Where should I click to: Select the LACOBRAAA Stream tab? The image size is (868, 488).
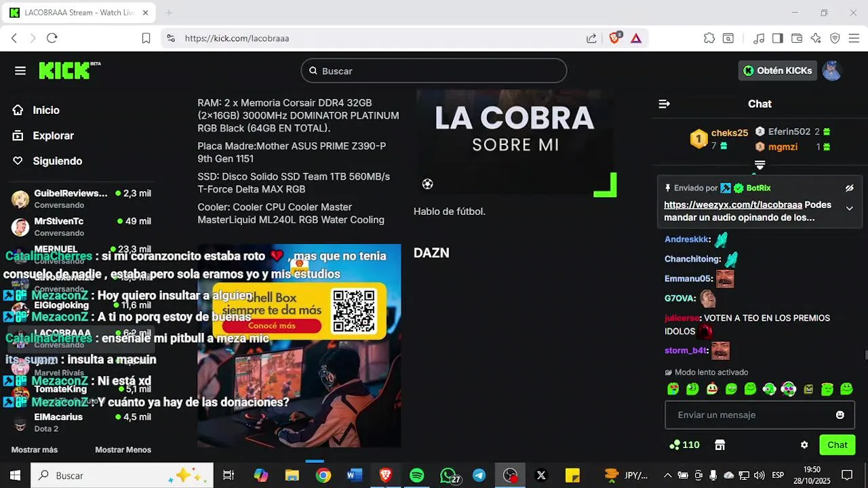click(x=79, y=13)
